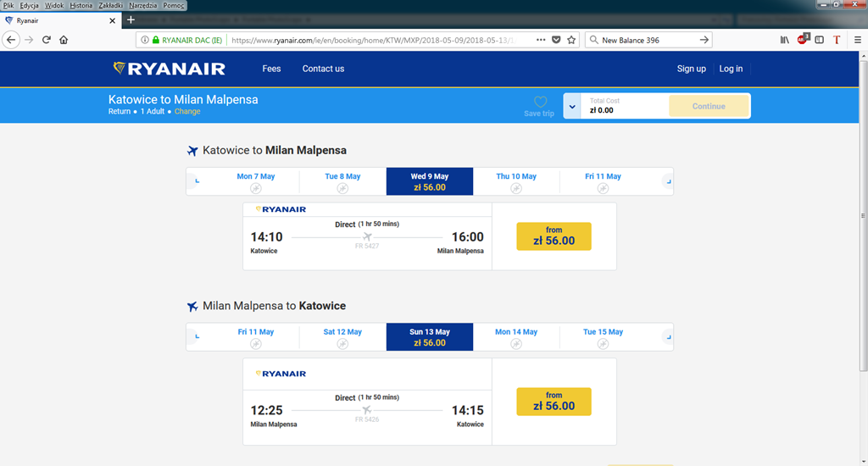The image size is (868, 466).
Task: Open page actions three-dot menu
Action: click(541, 40)
